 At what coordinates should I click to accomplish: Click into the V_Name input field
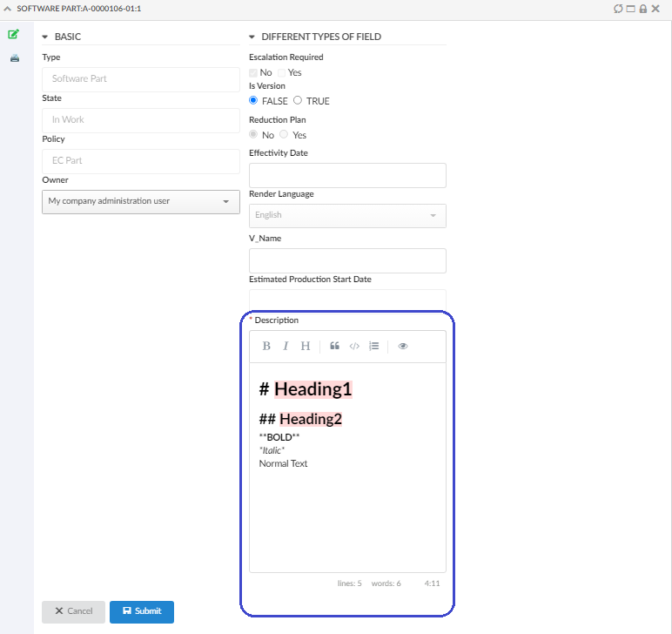(347, 261)
